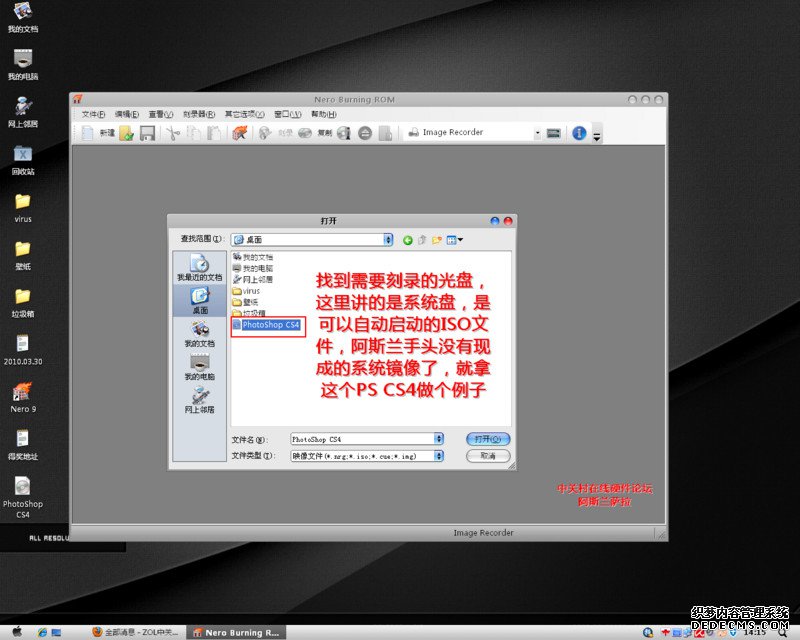The height and width of the screenshot is (640, 800).
Task: Click the Apple logo start button in taskbar
Action: [17, 632]
